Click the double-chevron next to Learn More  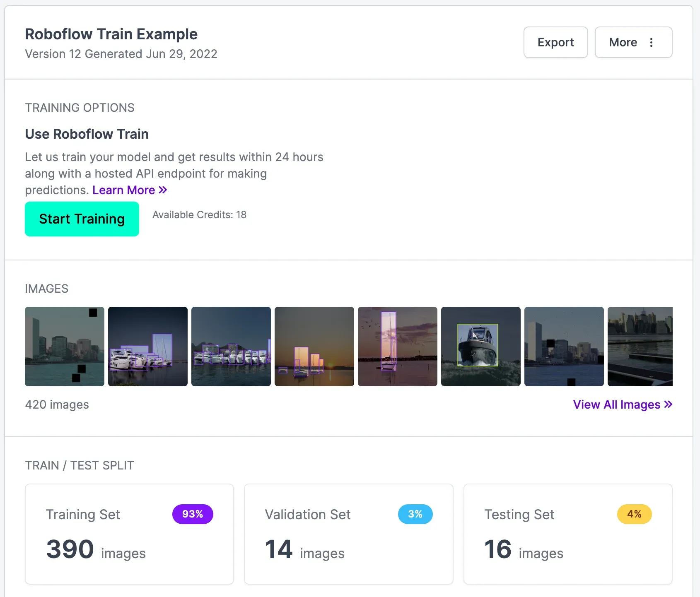(x=163, y=190)
